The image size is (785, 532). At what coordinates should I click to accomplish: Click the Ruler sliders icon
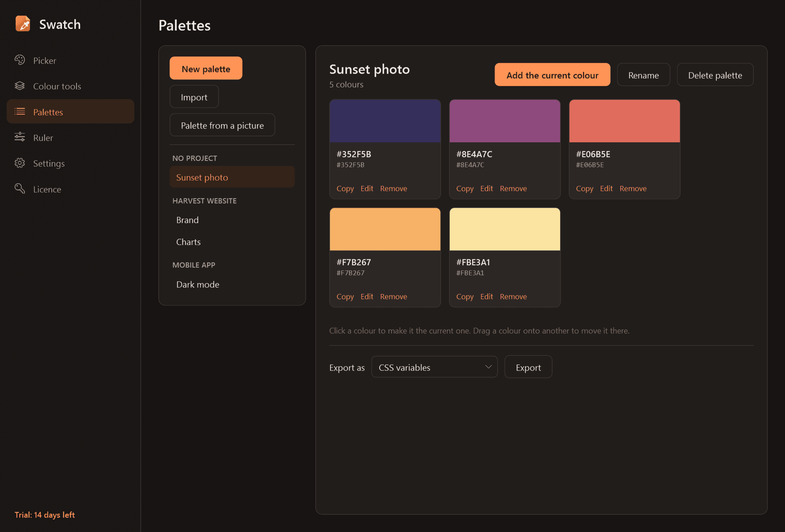click(x=20, y=137)
